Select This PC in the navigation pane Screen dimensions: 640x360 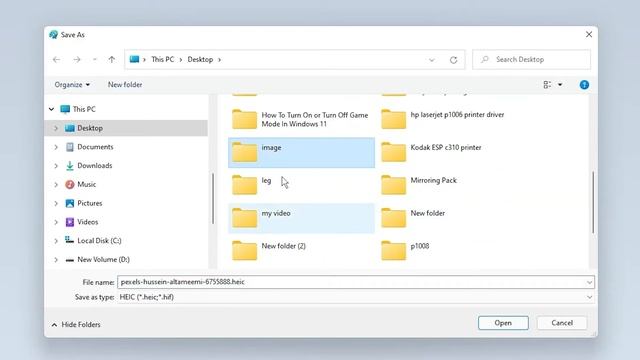84,109
